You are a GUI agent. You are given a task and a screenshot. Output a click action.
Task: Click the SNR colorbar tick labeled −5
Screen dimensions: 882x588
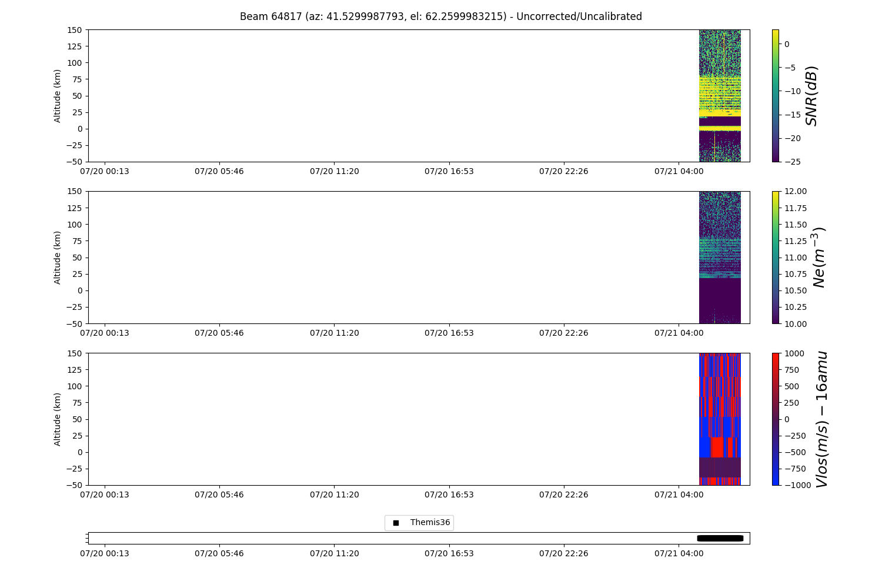789,68
